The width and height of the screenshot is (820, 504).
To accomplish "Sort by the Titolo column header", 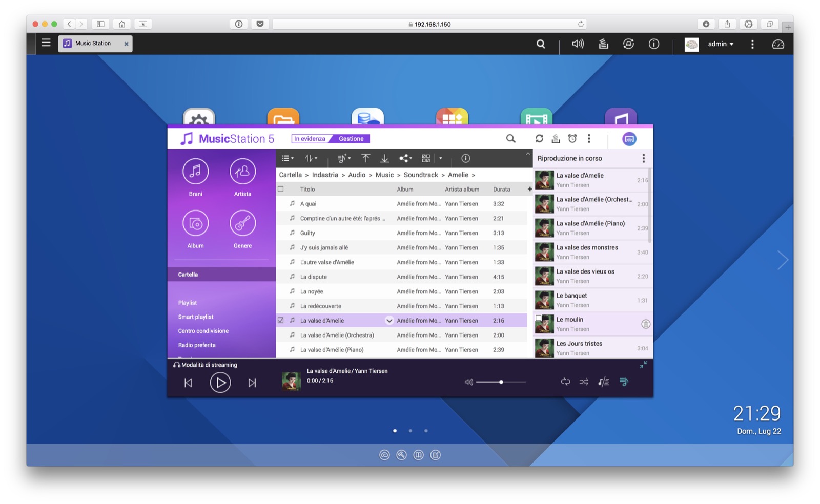I will [307, 190].
